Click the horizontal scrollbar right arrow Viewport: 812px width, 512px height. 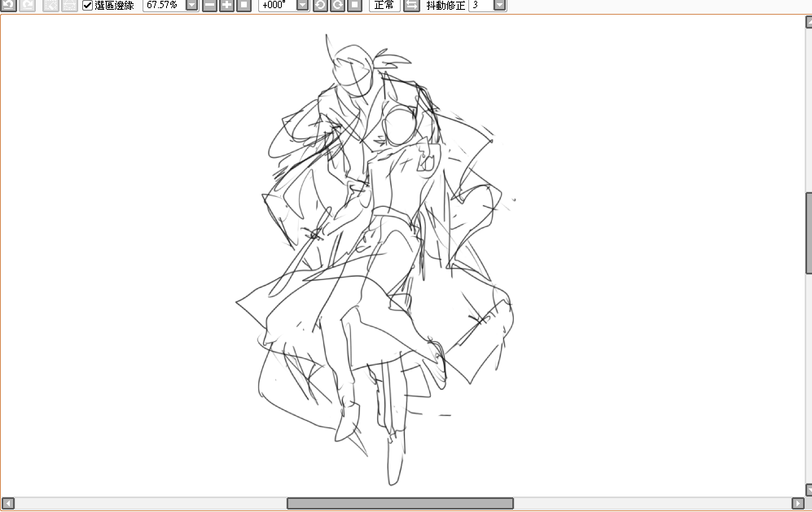[x=798, y=503]
